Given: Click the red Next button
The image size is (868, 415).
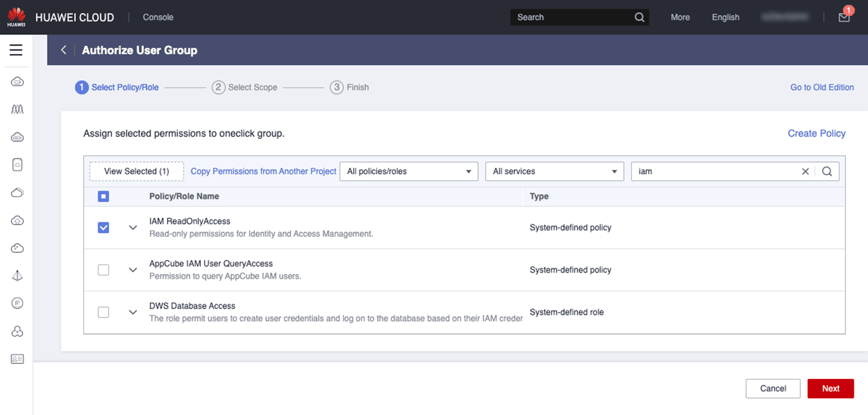Looking at the screenshot, I should pyautogui.click(x=830, y=389).
